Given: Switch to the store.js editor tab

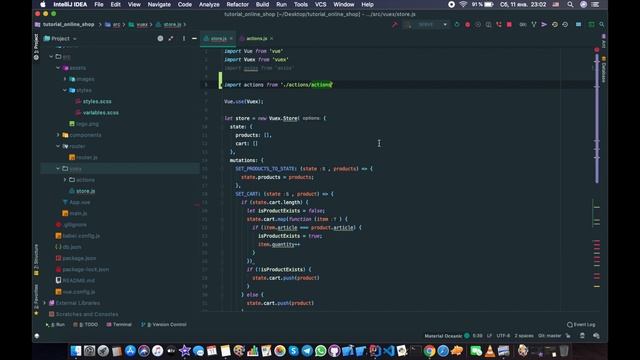Looking at the screenshot, I should (x=218, y=38).
